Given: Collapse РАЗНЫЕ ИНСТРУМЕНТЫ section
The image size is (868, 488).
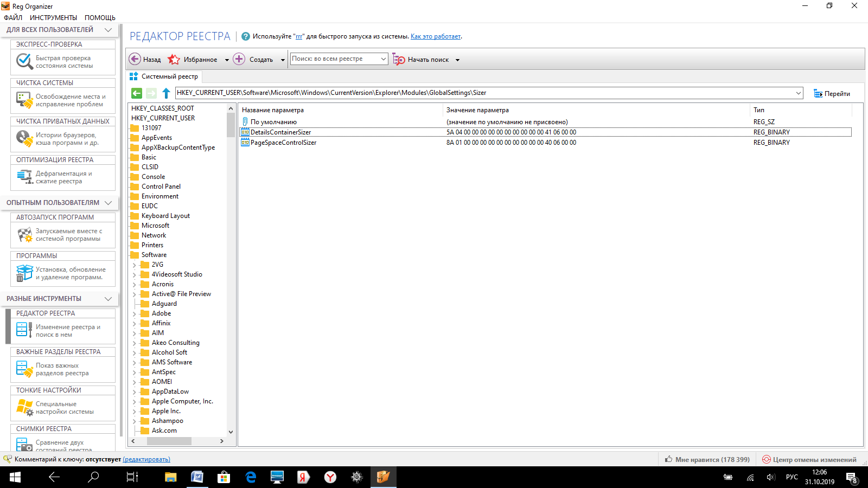Looking at the screenshot, I should (x=108, y=299).
